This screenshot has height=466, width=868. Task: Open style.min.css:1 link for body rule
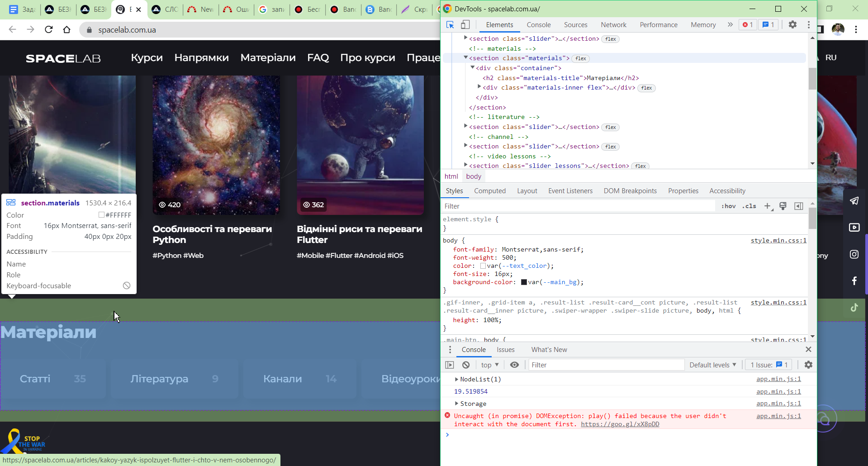pos(778,241)
